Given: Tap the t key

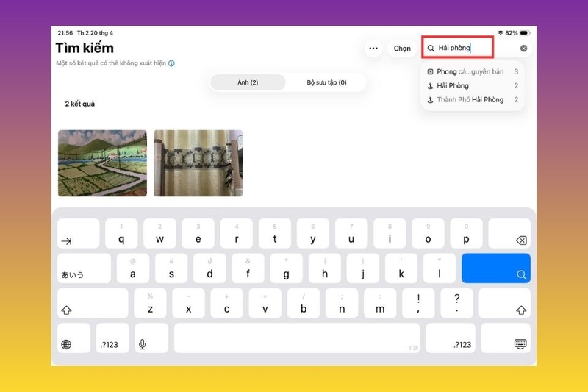Looking at the screenshot, I should pyautogui.click(x=275, y=233).
